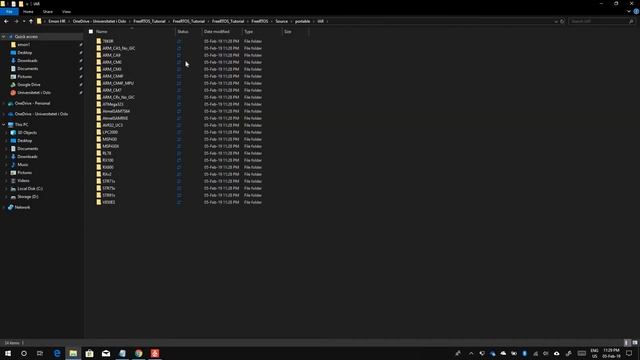Screen dimensions: 640x360
Task: Open the taskbar clock and date
Action: [x=611, y=353]
